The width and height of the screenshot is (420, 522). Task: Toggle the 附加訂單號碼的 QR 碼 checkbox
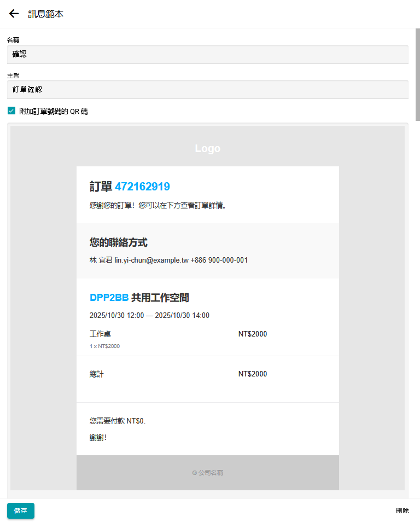pos(11,111)
